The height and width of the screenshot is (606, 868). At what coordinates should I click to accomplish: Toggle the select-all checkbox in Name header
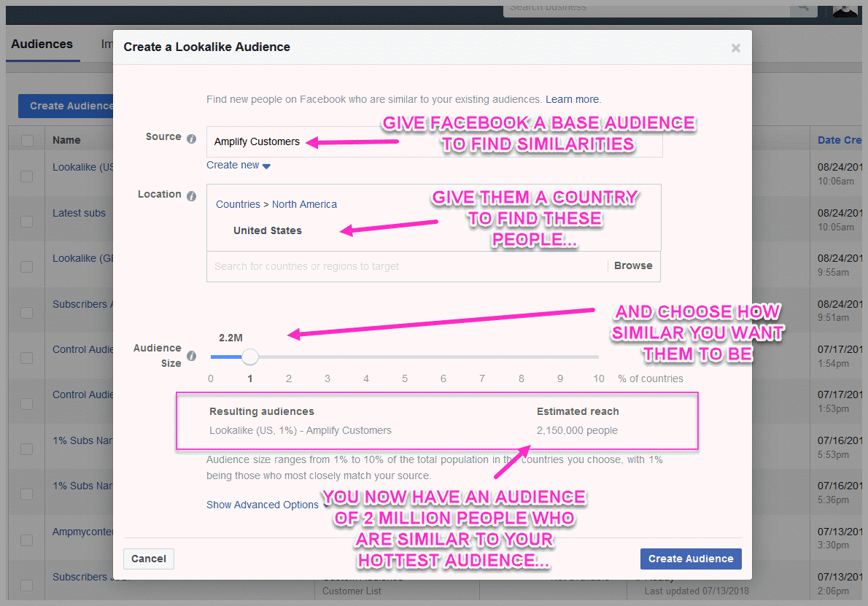(x=26, y=141)
